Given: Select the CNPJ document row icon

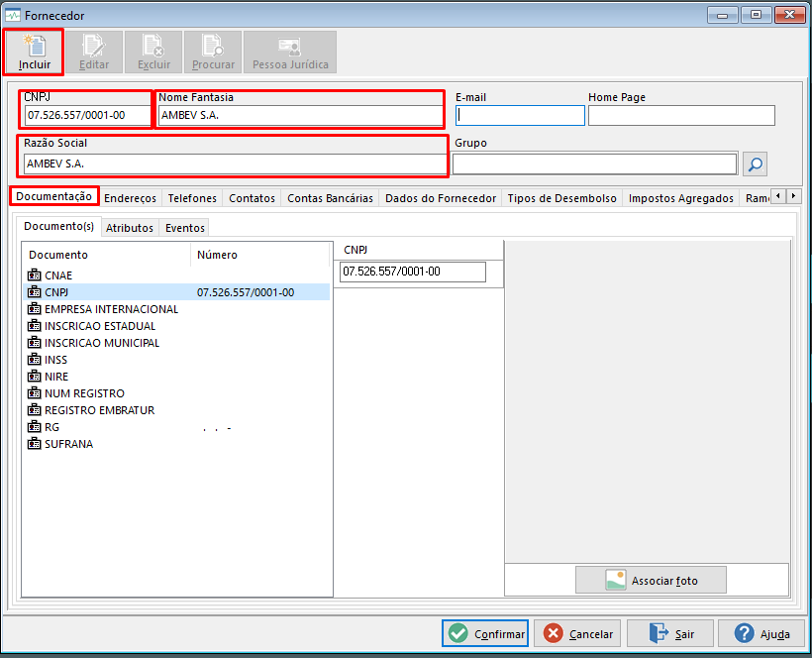Looking at the screenshot, I should (35, 292).
